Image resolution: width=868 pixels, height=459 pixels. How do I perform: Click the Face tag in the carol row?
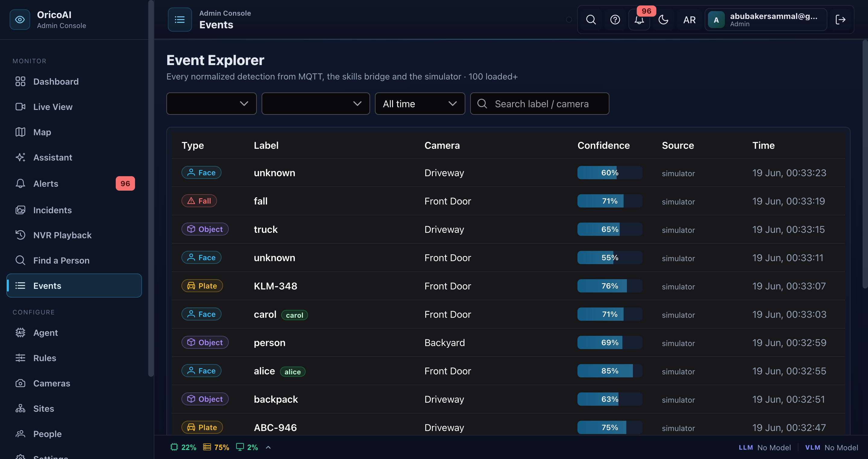point(201,314)
